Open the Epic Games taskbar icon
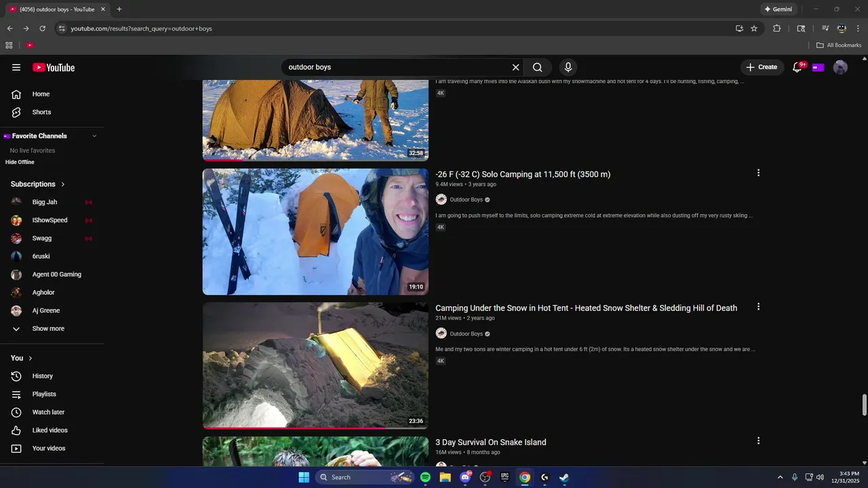Image resolution: width=868 pixels, height=488 pixels. tap(505, 477)
